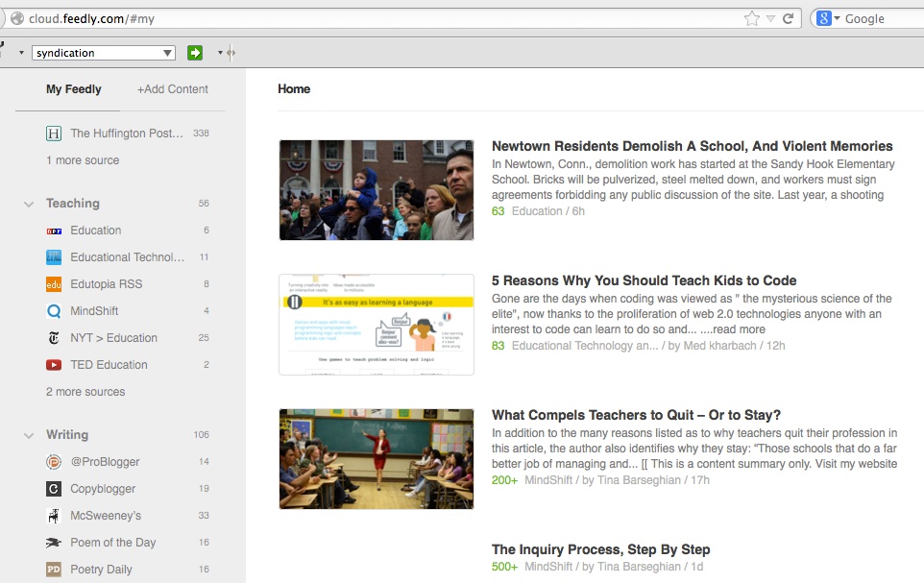This screenshot has width=924, height=583.
Task: Reload the page with the refresh icon
Action: 789,18
